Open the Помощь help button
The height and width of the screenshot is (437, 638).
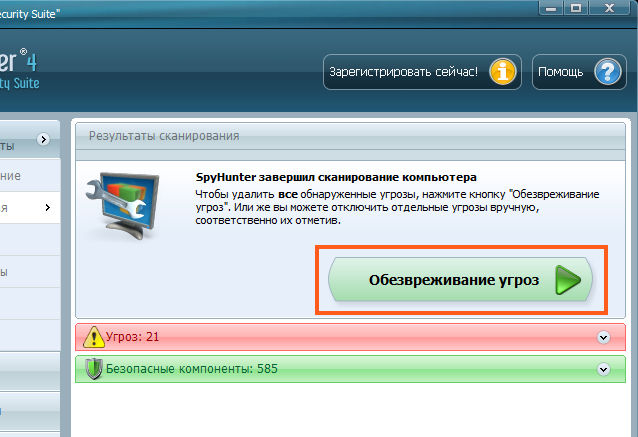tap(579, 72)
